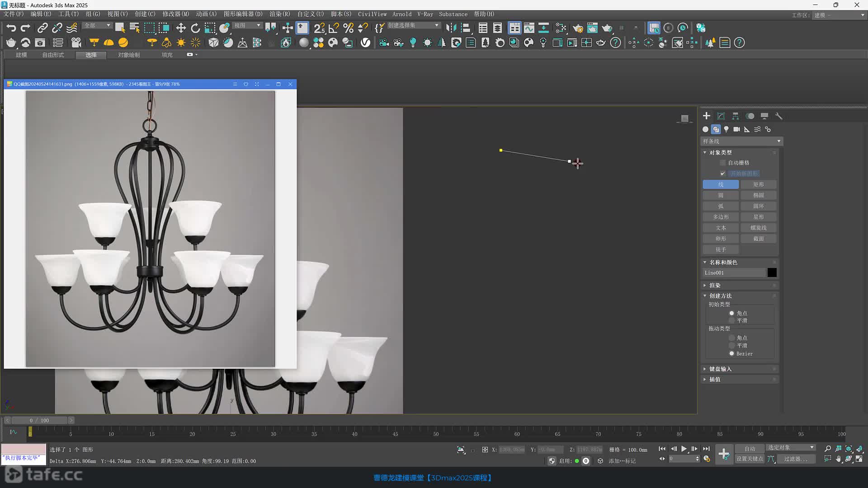Open the reference coordinate 视图 dropdown
Image resolution: width=868 pixels, height=488 pixels.
[x=247, y=25]
